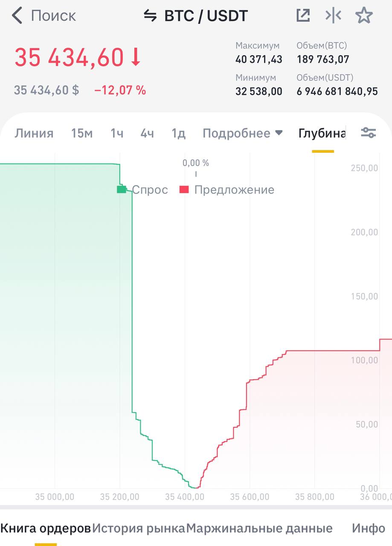The height and width of the screenshot is (546, 392).
Task: Open chart settings sliders icon
Action: pos(368,133)
